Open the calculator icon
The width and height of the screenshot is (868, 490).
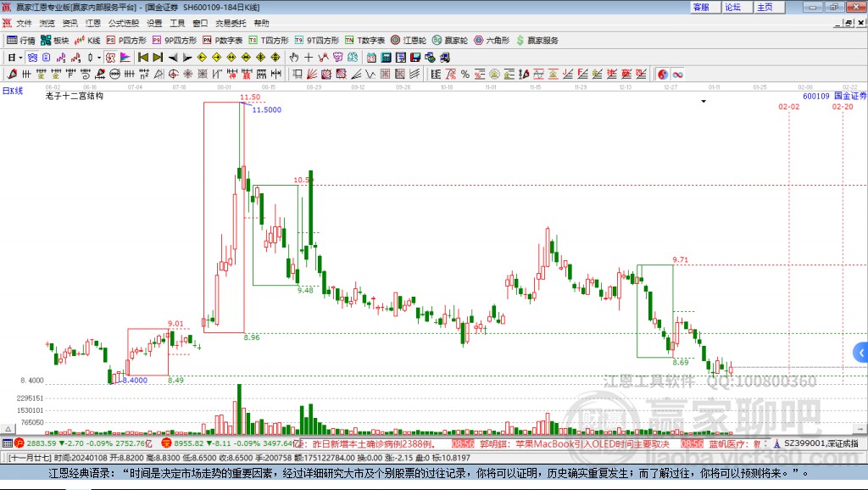coord(386,58)
